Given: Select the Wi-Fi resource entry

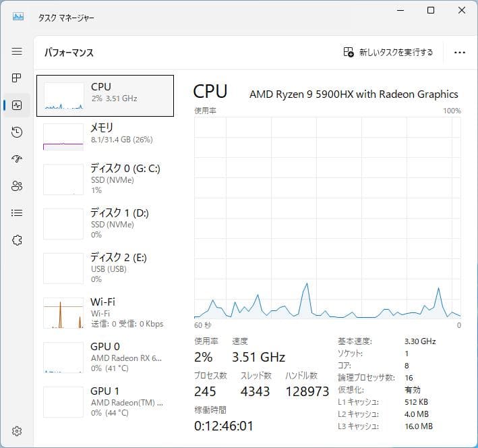Looking at the screenshot, I should (105, 312).
